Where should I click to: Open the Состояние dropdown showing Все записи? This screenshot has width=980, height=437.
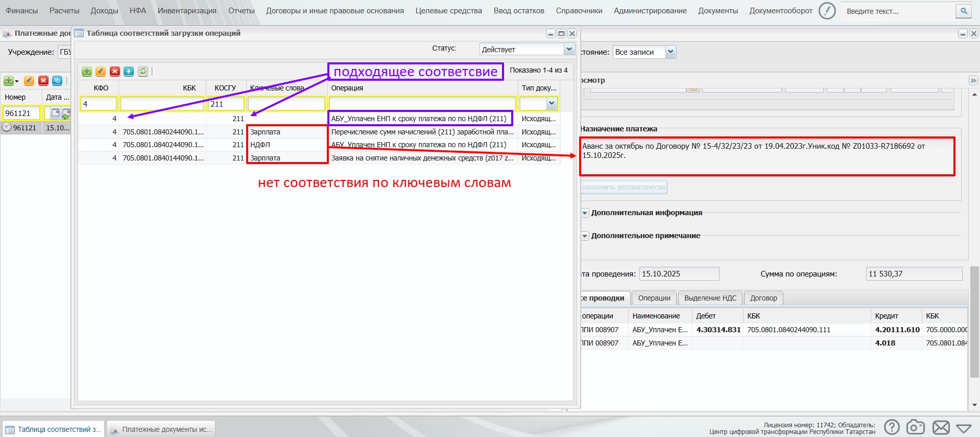671,52
